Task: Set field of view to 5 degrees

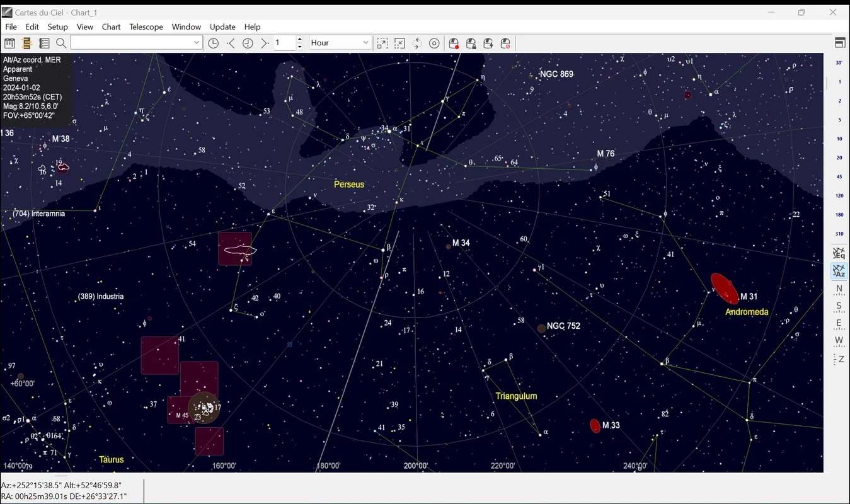Action: pyautogui.click(x=839, y=120)
